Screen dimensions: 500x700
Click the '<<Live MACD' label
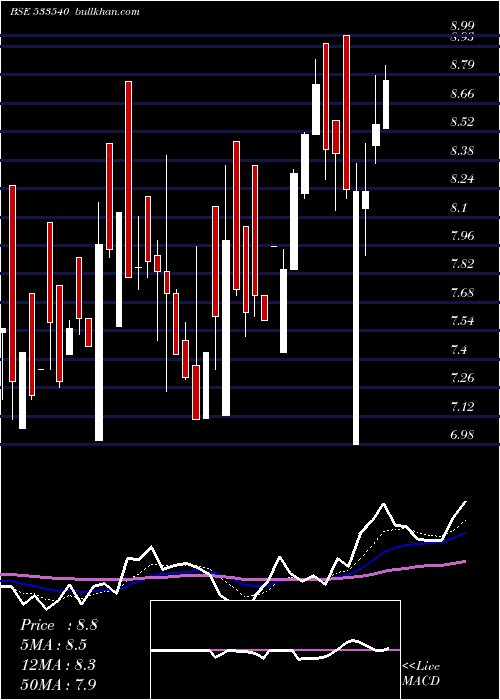coord(421,674)
